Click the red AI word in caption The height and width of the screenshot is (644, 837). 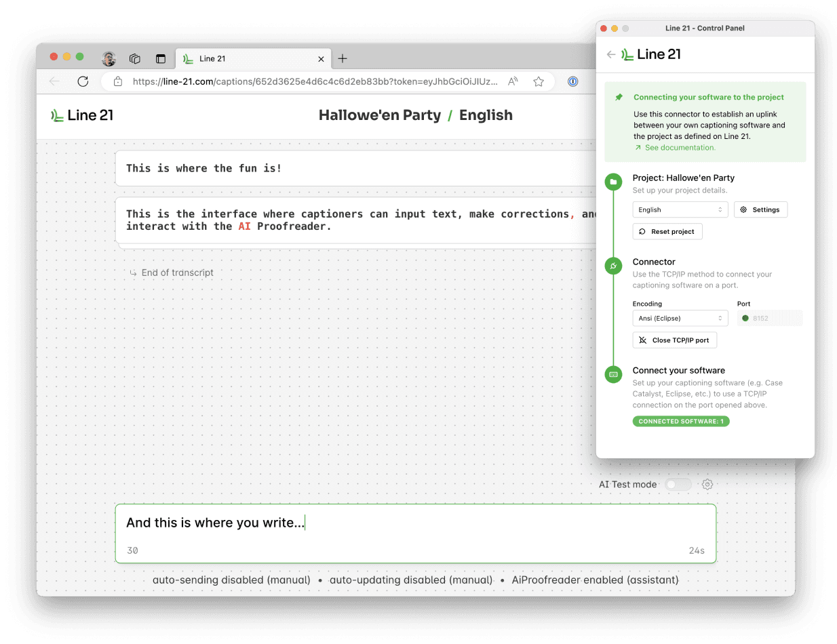click(x=244, y=226)
